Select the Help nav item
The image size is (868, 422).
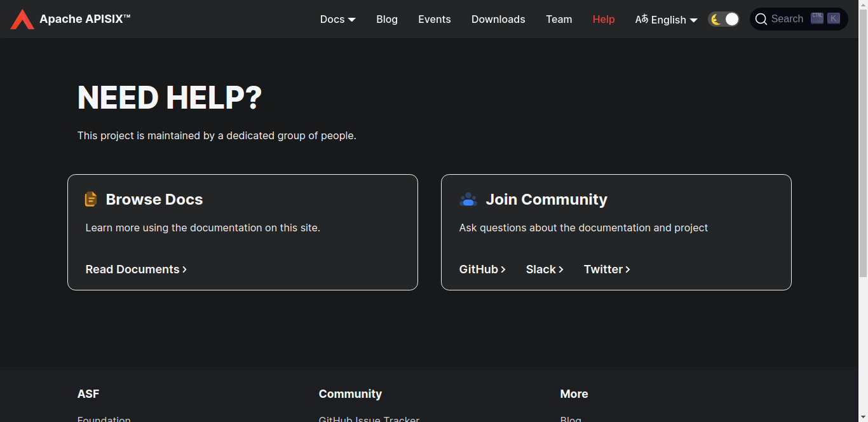coord(604,19)
